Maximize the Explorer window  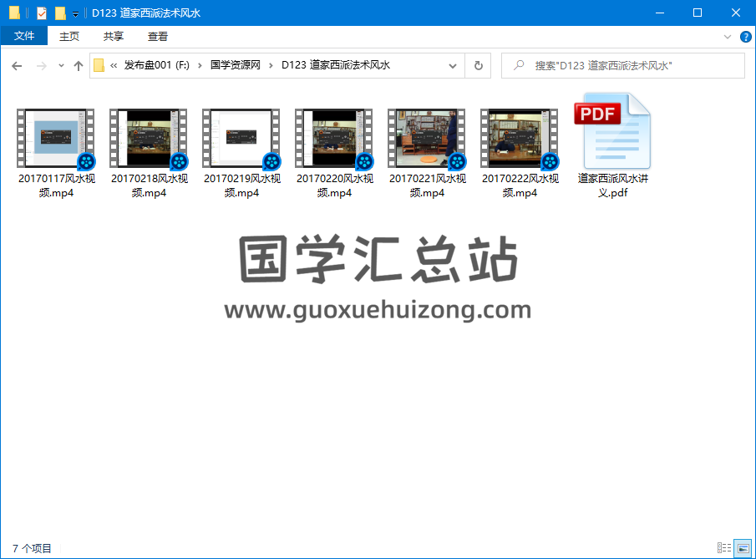point(698,13)
